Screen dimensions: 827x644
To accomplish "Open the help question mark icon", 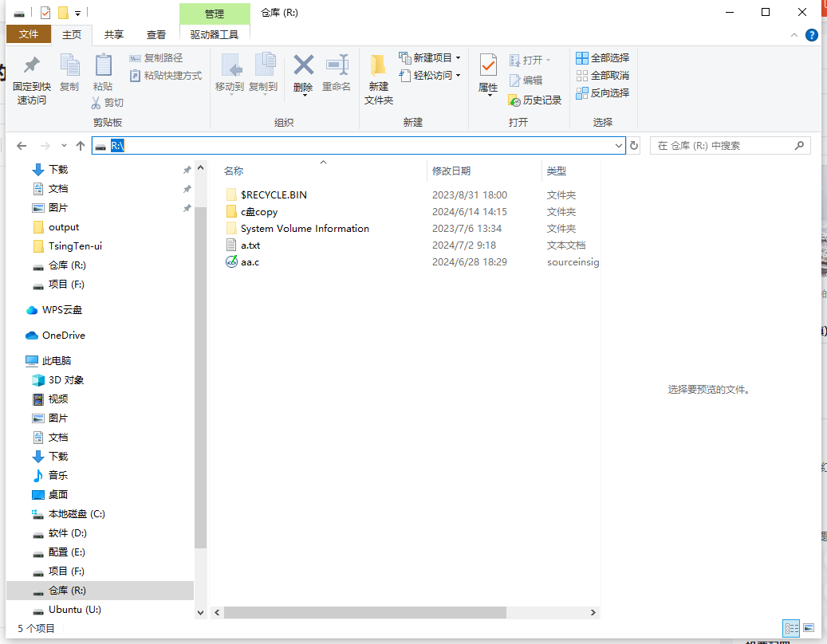I will [x=812, y=35].
